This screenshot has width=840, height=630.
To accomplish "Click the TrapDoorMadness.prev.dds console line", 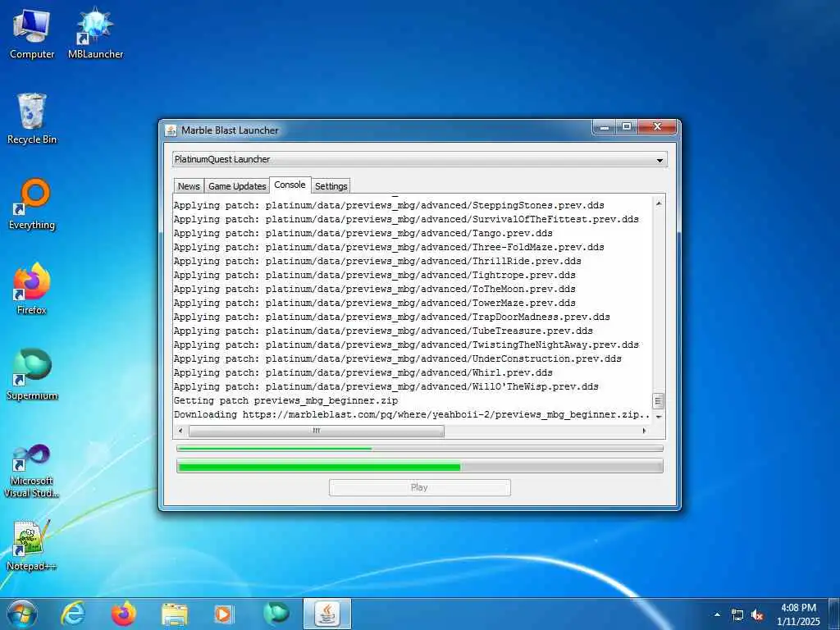I will [391, 317].
